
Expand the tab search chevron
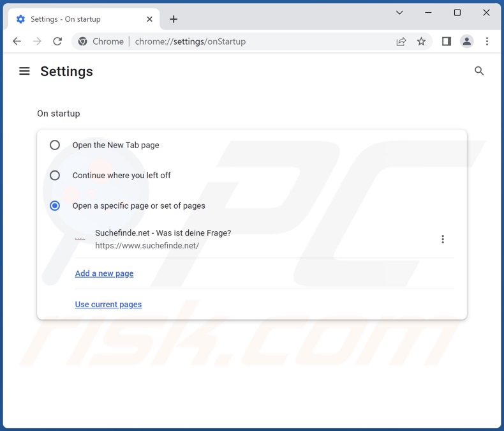[x=399, y=13]
